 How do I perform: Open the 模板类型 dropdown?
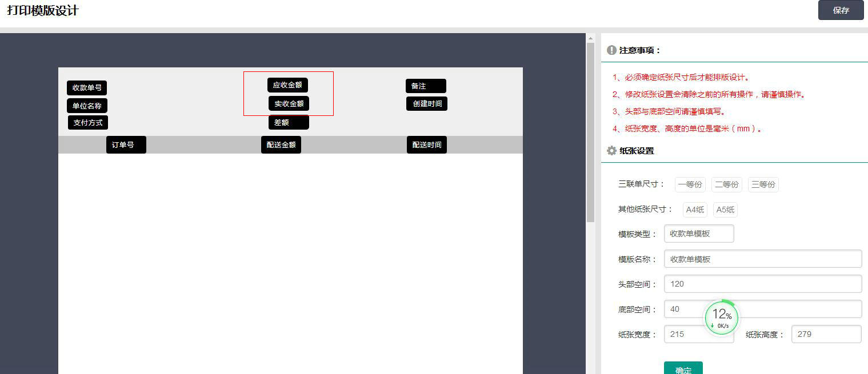[698, 234]
